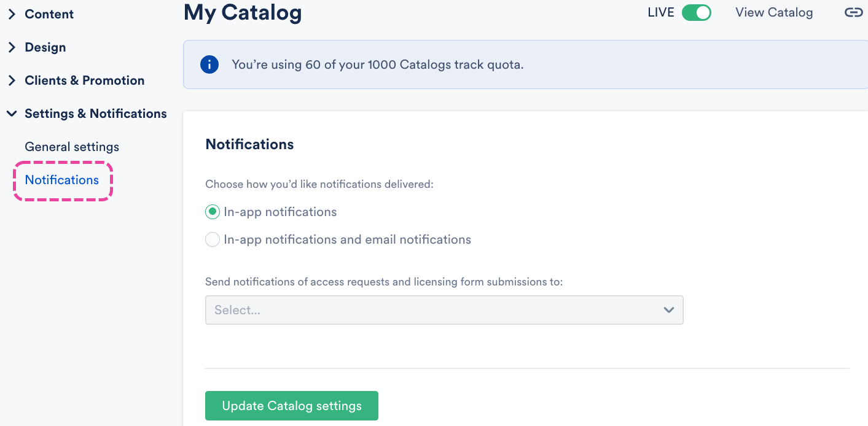Click the My Catalog page title
This screenshot has width=868, height=426.
click(x=243, y=12)
